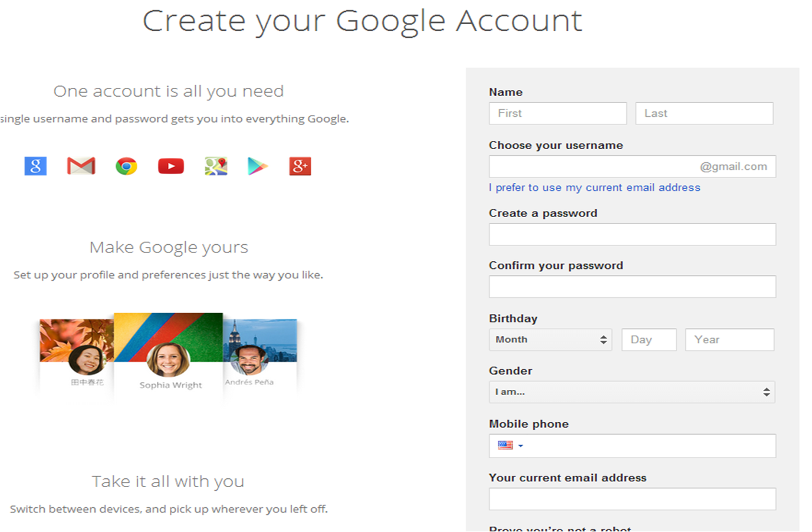The width and height of the screenshot is (812, 532).
Task: Select the 田中春花 profile card with autumn leaves
Action: point(77,354)
